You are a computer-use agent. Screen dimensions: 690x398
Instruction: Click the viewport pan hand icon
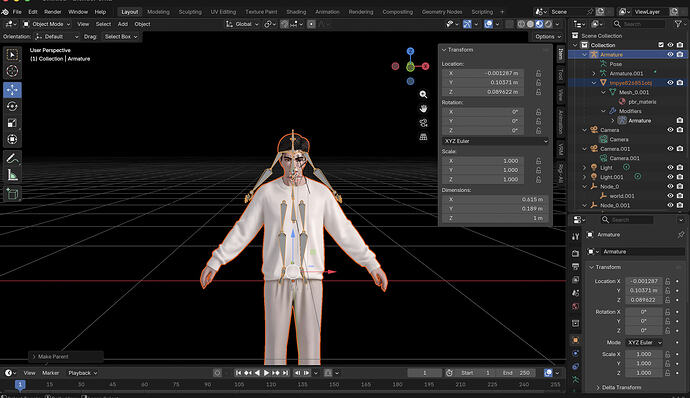[423, 108]
